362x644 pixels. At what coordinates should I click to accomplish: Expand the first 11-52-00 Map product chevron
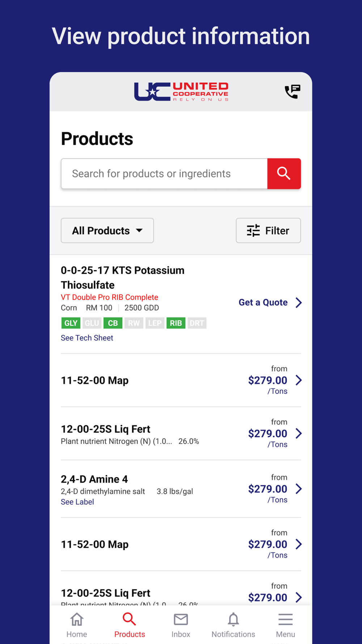pos(299,380)
